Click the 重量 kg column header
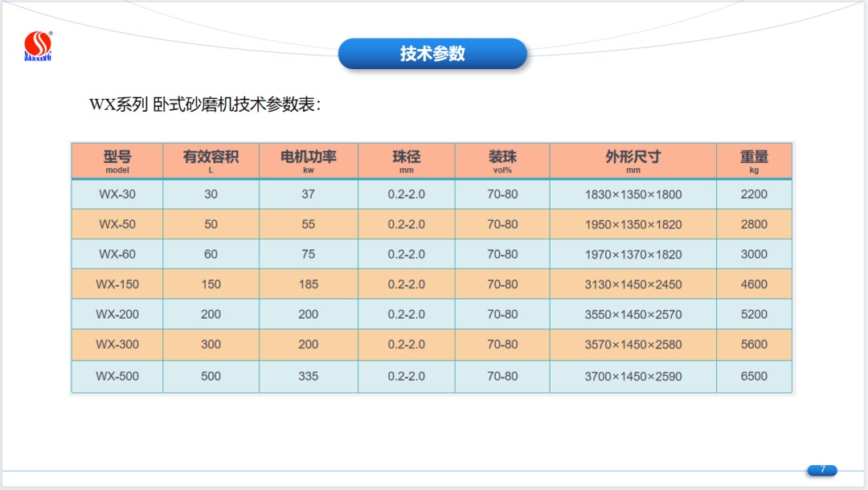This screenshot has width=868, height=490. 754,161
